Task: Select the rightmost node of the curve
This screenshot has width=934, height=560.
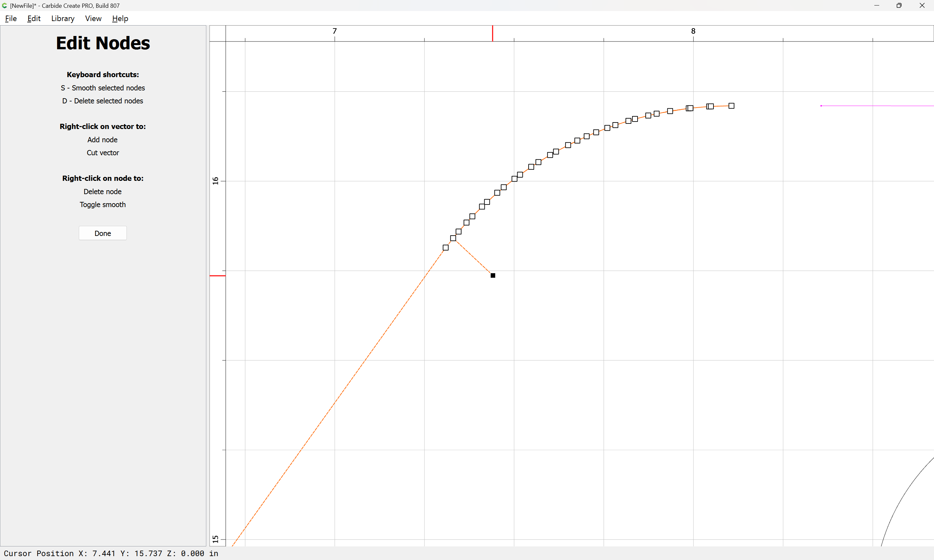Action: (x=731, y=106)
